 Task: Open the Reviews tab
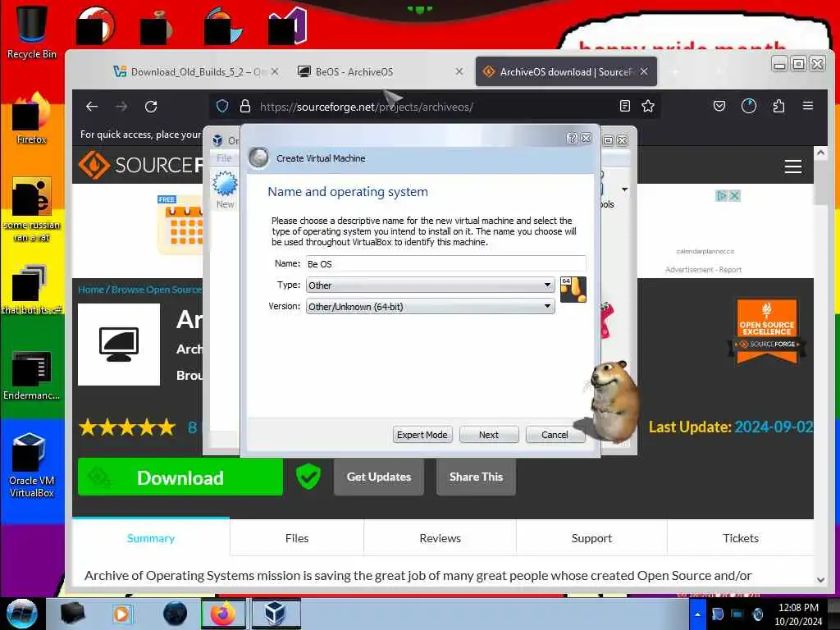(440, 538)
